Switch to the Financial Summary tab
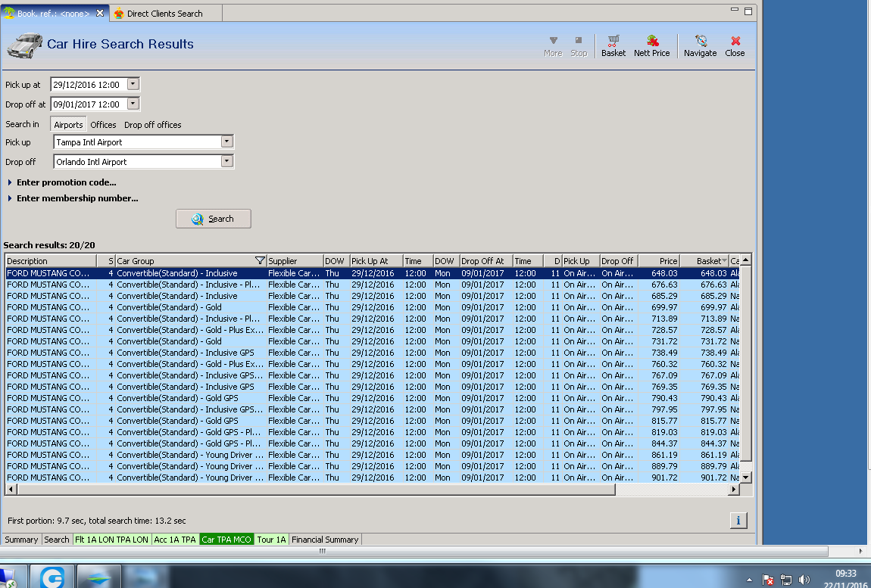 [x=325, y=540]
